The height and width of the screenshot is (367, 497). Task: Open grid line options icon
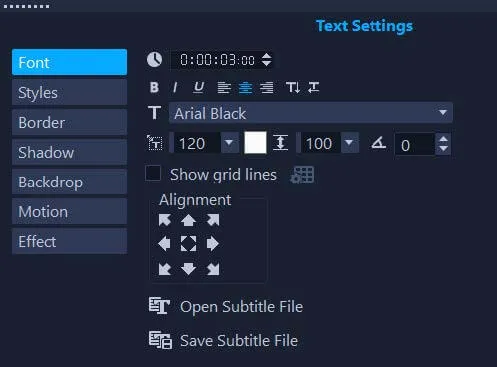click(302, 175)
